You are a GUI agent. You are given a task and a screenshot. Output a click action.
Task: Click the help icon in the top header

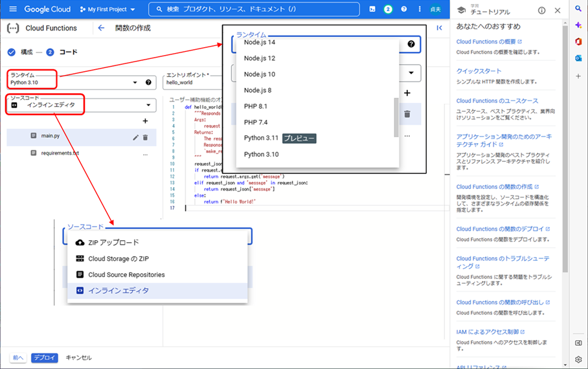click(x=404, y=10)
